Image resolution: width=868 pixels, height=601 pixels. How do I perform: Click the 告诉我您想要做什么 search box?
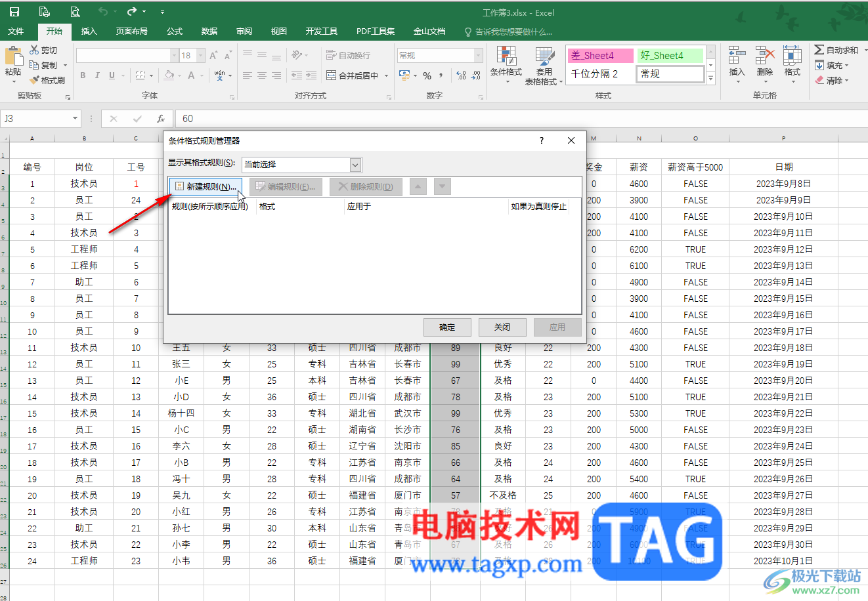point(508,31)
